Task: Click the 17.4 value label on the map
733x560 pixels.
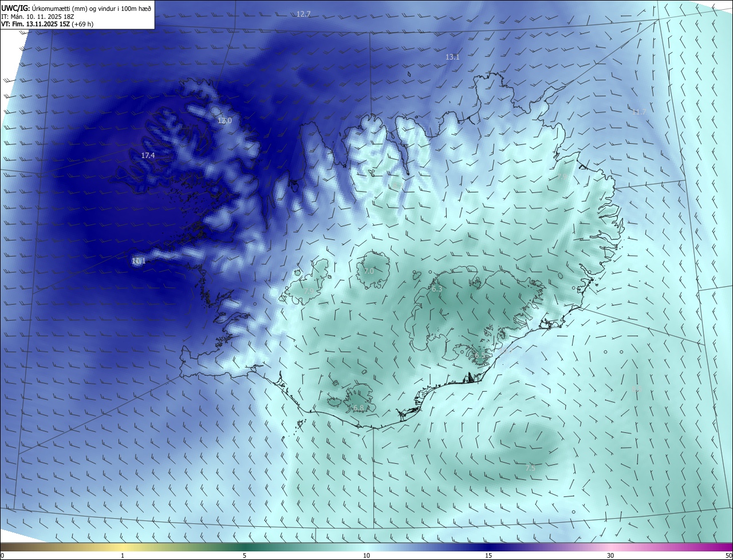Action: pos(148,156)
